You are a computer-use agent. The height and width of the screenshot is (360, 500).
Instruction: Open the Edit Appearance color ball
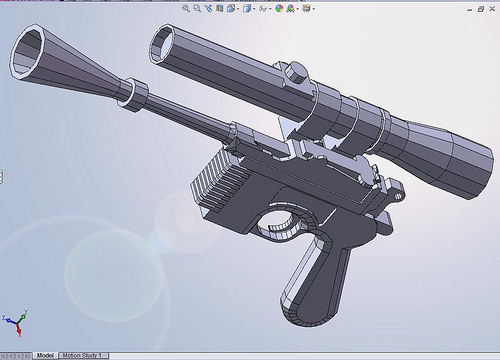279,8
